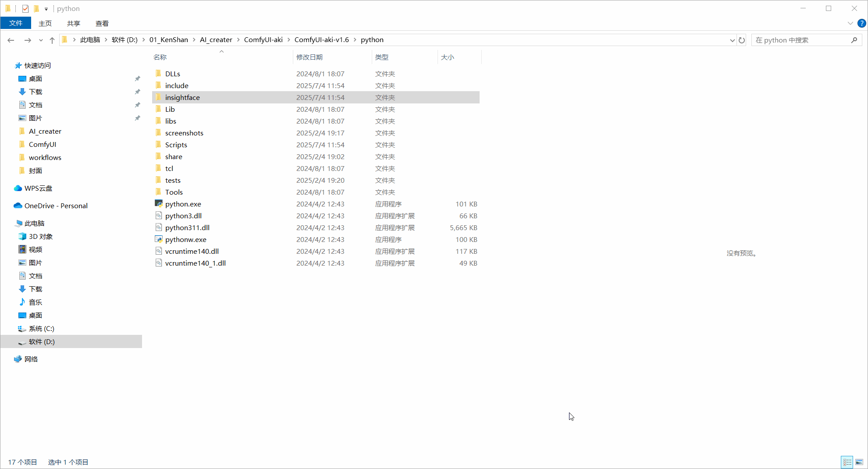Expand the ribbon with chevron arrow
The width and height of the screenshot is (868, 469).
(850, 23)
